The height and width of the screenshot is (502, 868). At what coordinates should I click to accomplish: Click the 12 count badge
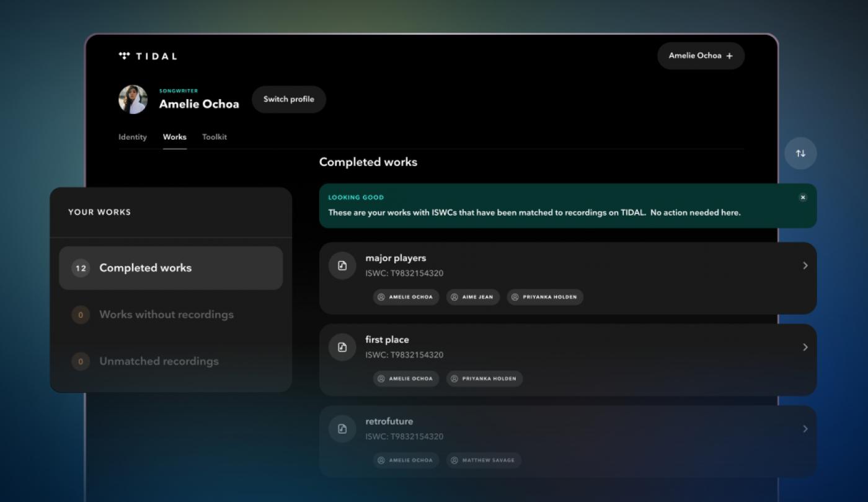click(x=81, y=268)
